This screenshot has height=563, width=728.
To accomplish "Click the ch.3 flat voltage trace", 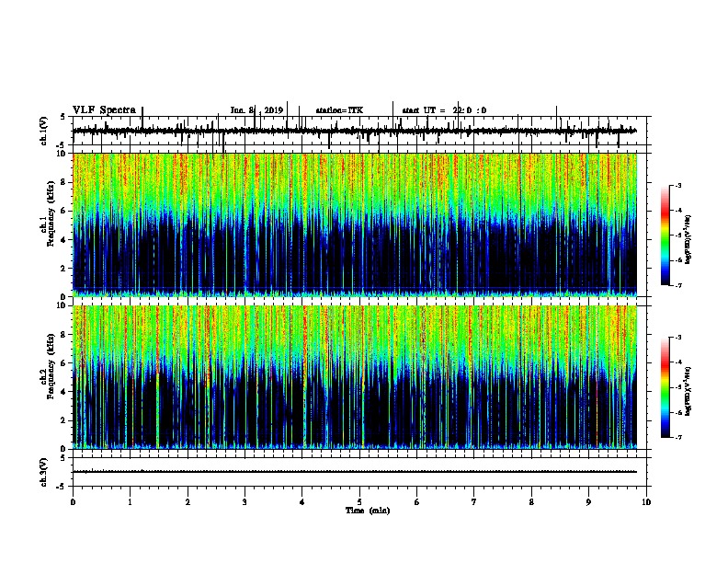I will [355, 472].
